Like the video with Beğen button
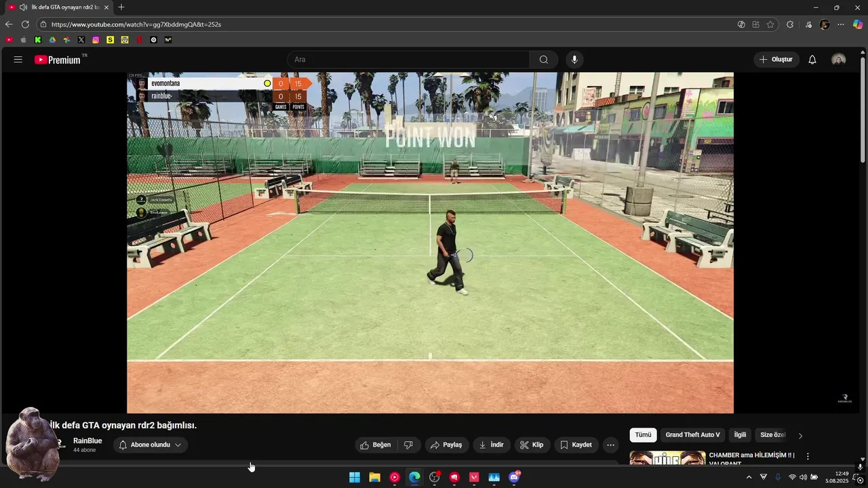The height and width of the screenshot is (488, 868). [375, 445]
